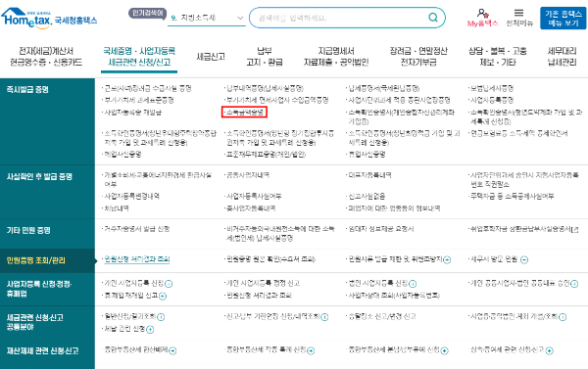Open 전자(세금)계산서 현금영수증 신용카드 menu

(x=46, y=57)
